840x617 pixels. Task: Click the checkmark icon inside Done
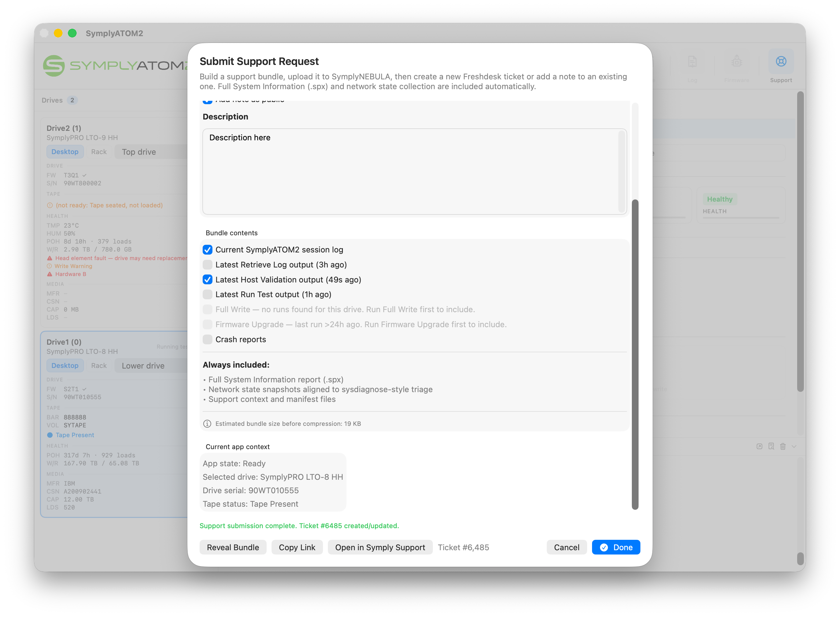(x=604, y=547)
